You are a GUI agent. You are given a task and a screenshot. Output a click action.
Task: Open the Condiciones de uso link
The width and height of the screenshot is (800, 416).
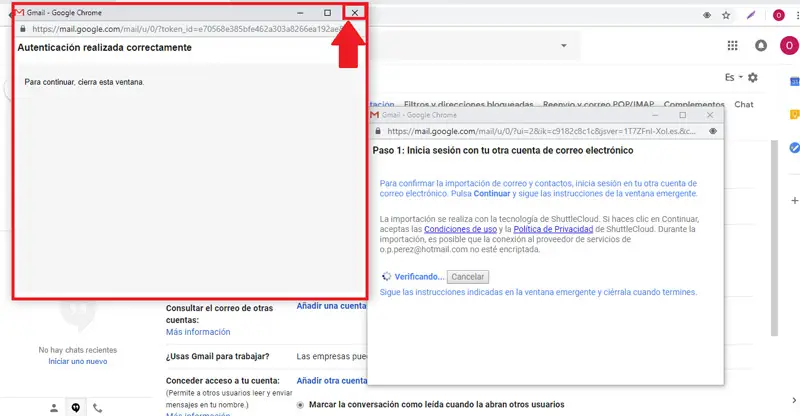click(460, 229)
